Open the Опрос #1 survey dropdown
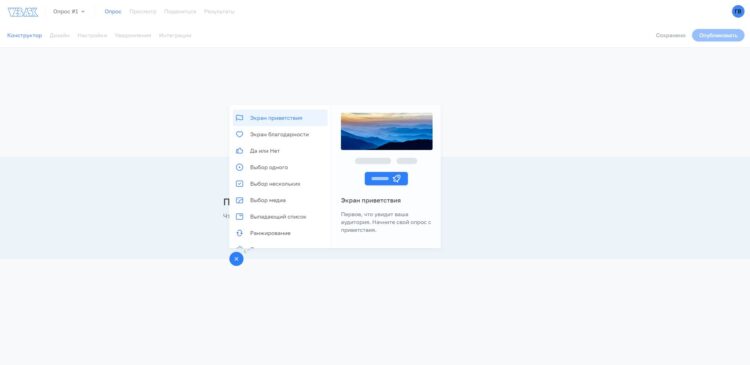 pyautogui.click(x=68, y=11)
